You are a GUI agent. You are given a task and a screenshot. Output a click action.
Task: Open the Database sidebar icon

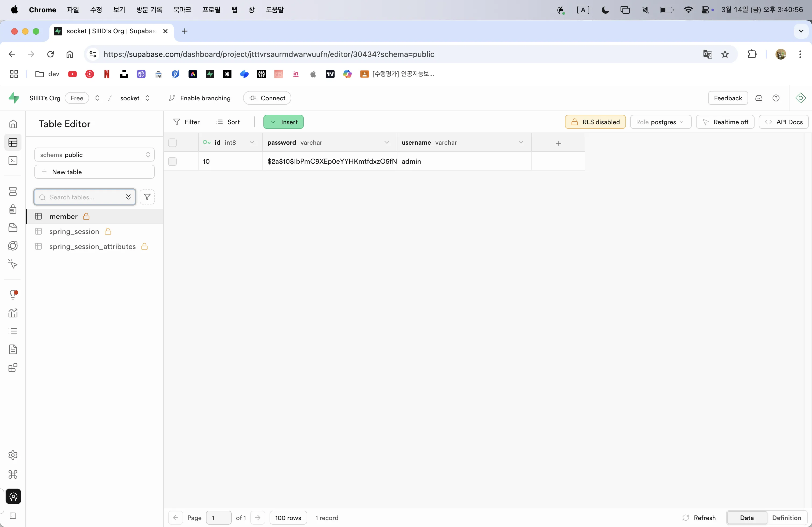click(13, 191)
